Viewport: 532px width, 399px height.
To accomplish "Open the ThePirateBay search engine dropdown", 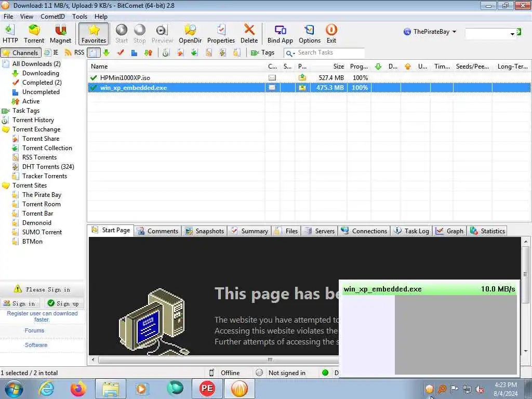I will (x=430, y=32).
